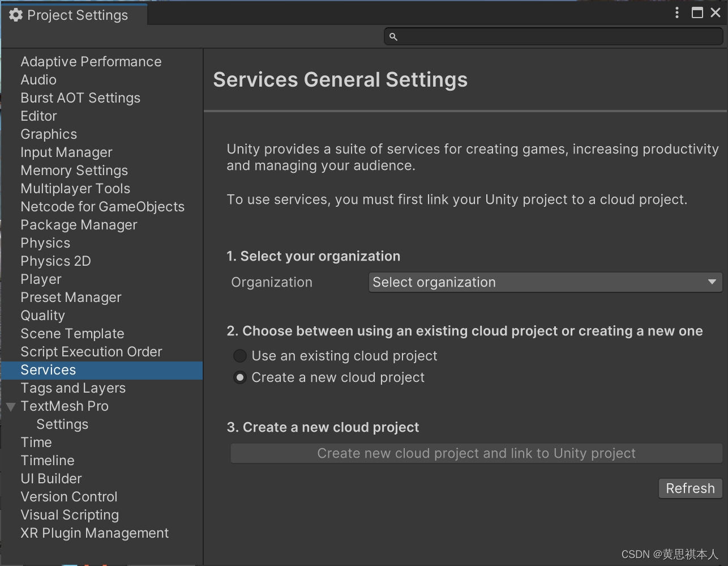Close the Project Settings window

click(716, 12)
